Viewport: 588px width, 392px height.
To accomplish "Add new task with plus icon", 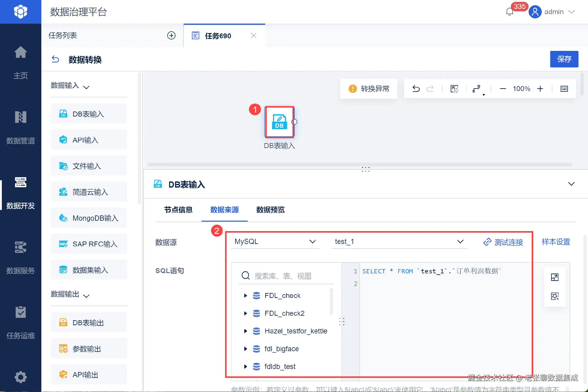I will pyautogui.click(x=171, y=36).
